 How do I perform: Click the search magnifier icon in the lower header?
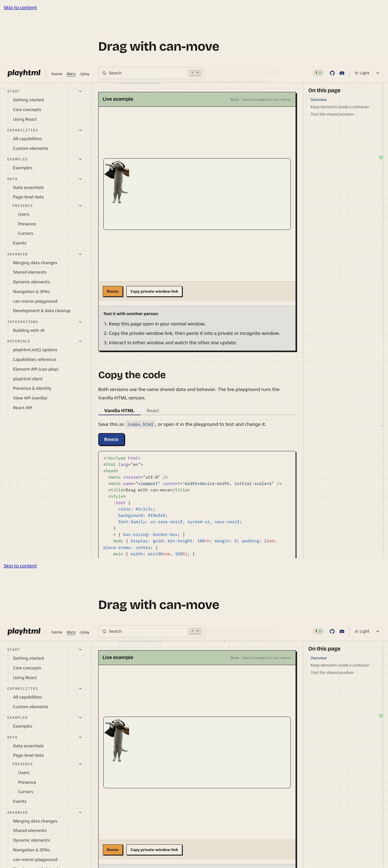(x=104, y=631)
